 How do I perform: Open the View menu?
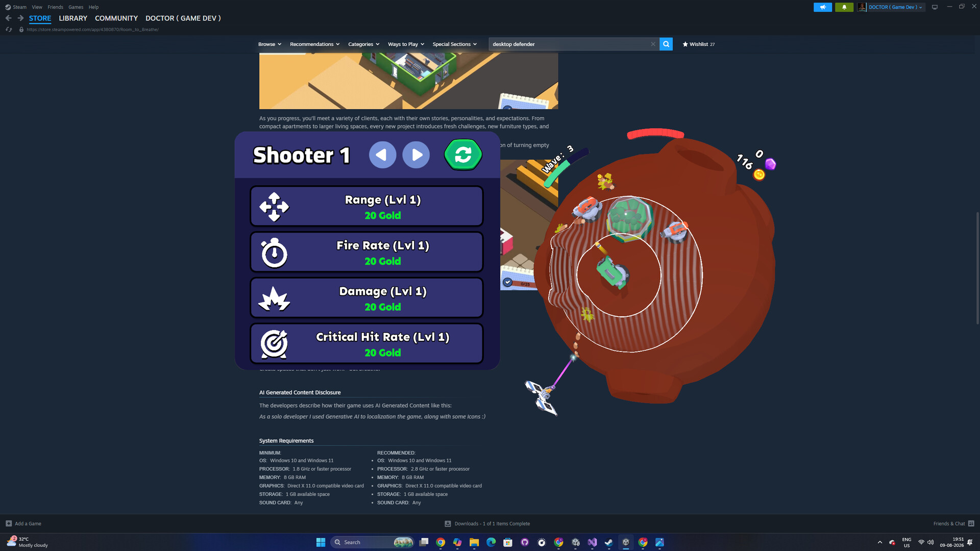click(x=37, y=7)
